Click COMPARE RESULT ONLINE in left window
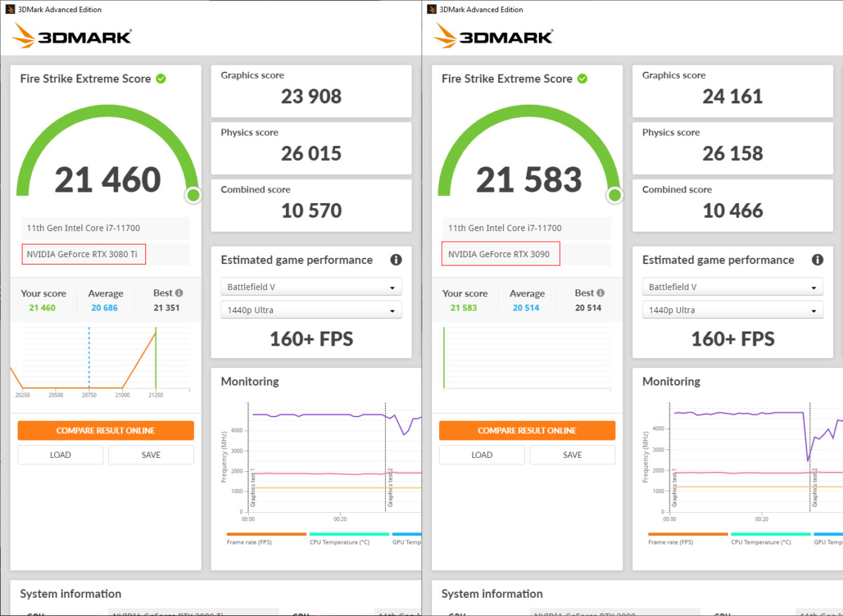This screenshot has width=843, height=616. click(x=105, y=431)
